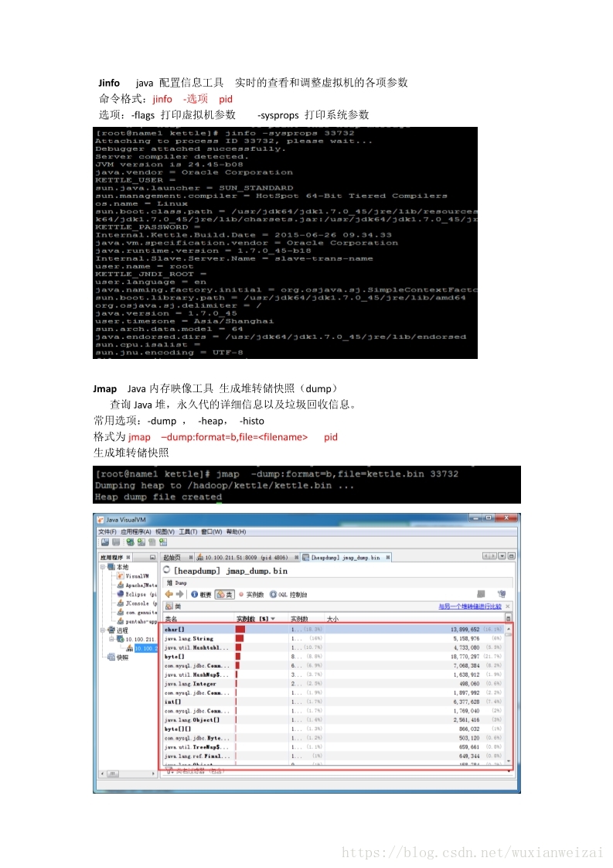The image size is (613, 868).
Task: Show the 概要 summary view
Action: click(x=202, y=595)
